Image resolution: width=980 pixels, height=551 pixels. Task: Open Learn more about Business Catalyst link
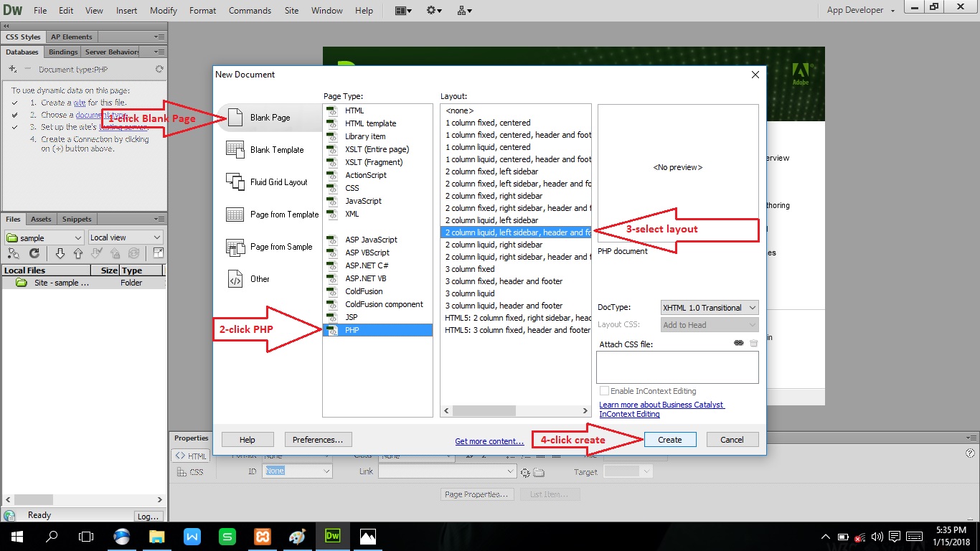coord(662,410)
